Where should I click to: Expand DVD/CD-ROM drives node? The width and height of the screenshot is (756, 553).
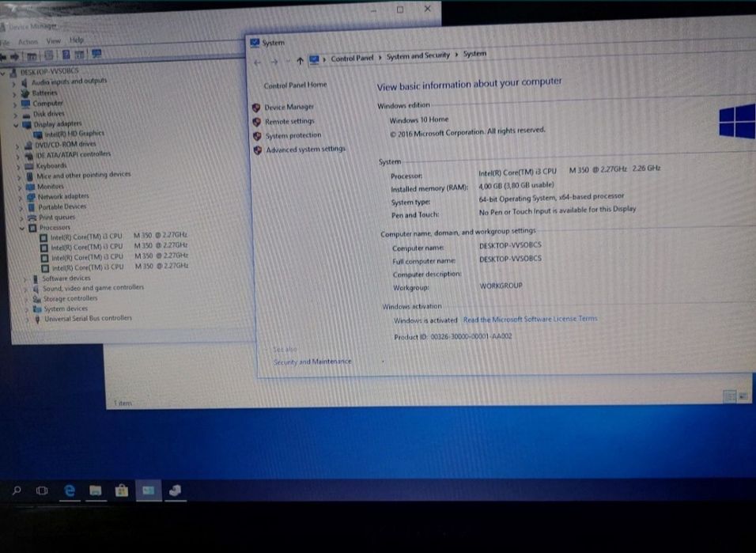[x=17, y=146]
